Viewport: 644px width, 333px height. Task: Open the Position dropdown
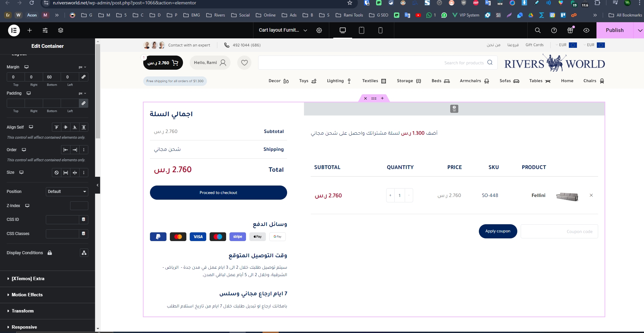pyautogui.click(x=67, y=192)
